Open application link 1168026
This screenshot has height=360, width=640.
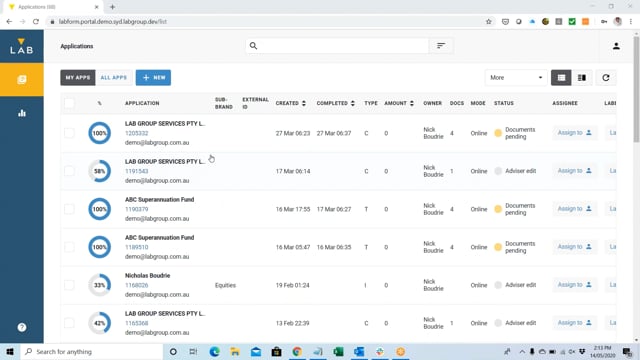click(136, 285)
